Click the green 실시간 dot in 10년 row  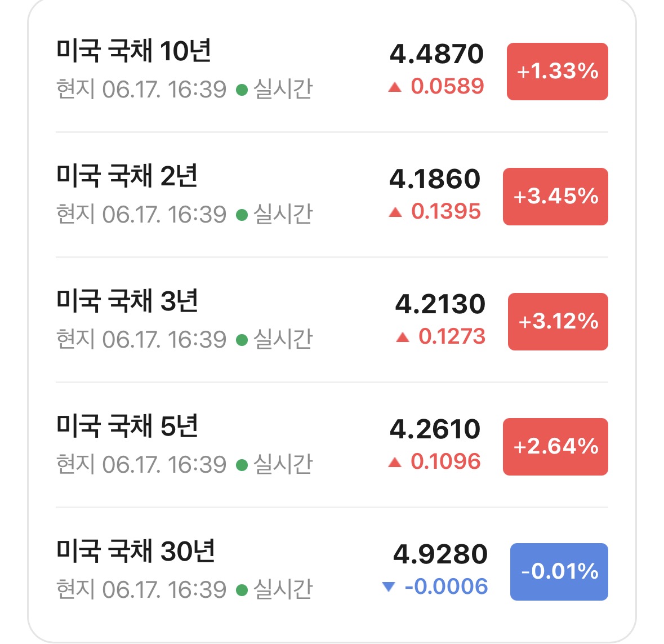[x=242, y=90]
